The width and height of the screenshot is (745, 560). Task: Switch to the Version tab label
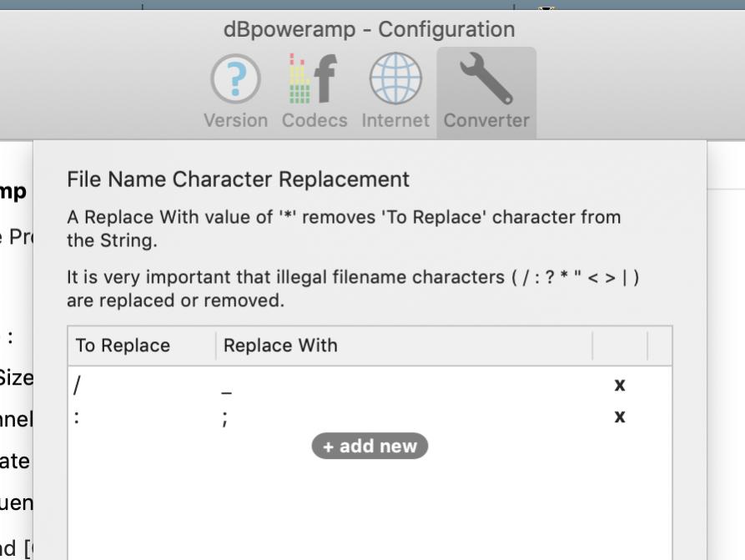(x=235, y=120)
